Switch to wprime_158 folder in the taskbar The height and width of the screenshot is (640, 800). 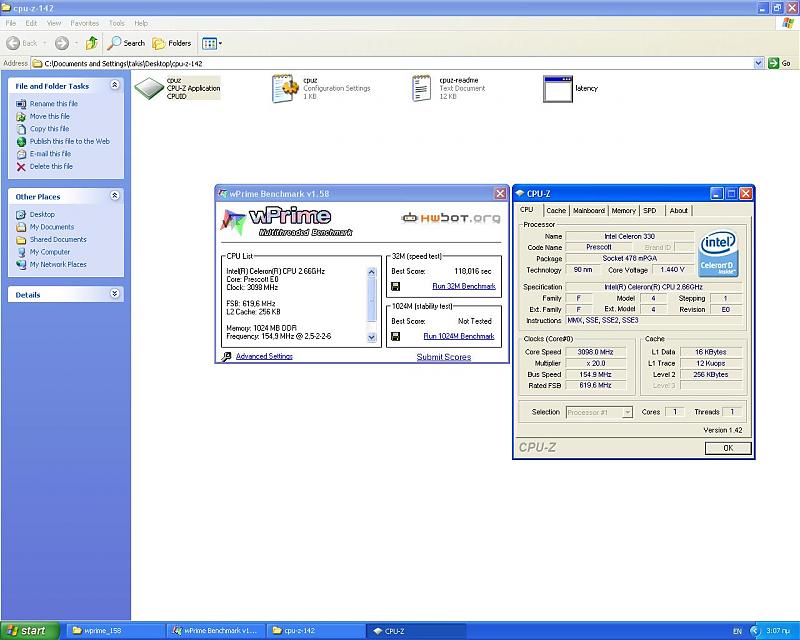(115, 631)
